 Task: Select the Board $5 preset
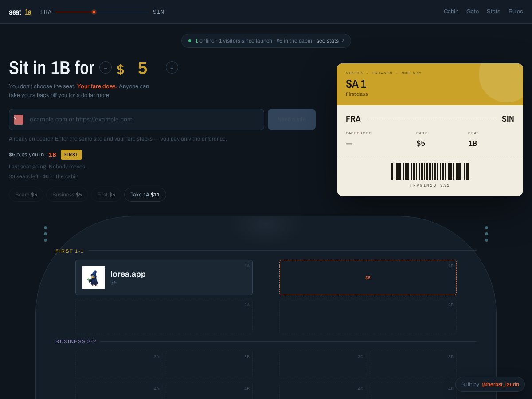(26, 195)
